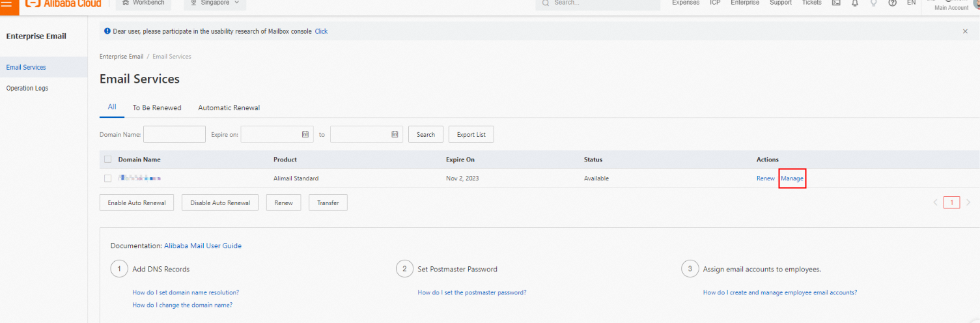This screenshot has width=980, height=323.
Task: Open the help question mark icon
Action: pyautogui.click(x=892, y=3)
